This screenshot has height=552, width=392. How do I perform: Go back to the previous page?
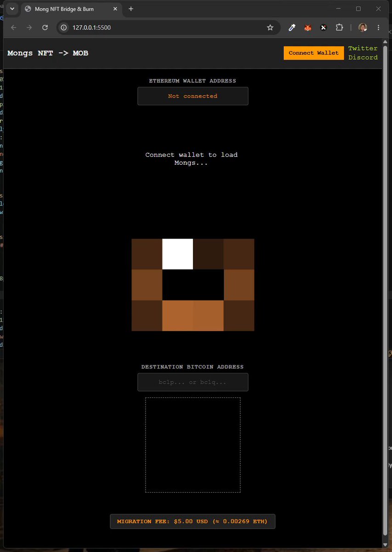point(14,28)
